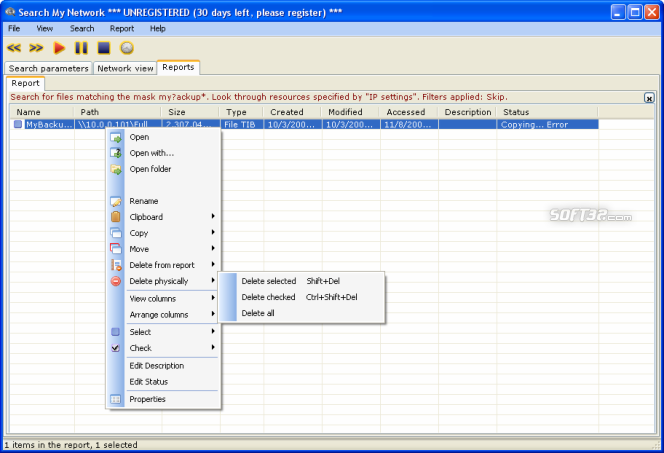The width and height of the screenshot is (664, 453).
Task: Select the Reports tab
Action: pos(178,67)
